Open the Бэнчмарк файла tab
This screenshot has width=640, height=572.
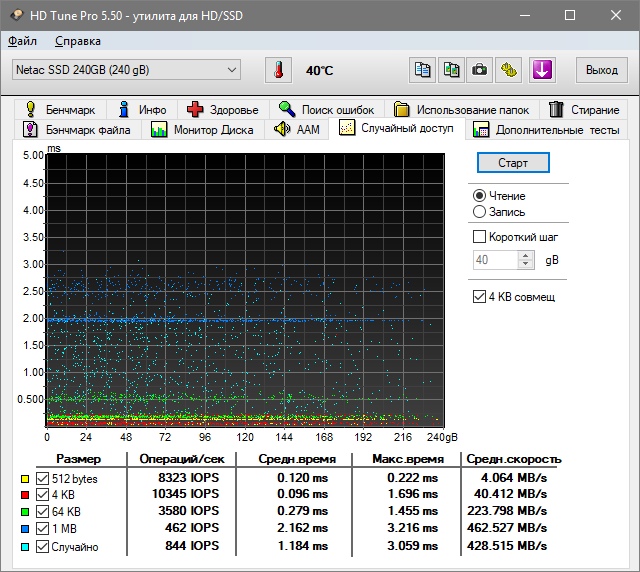(78, 130)
